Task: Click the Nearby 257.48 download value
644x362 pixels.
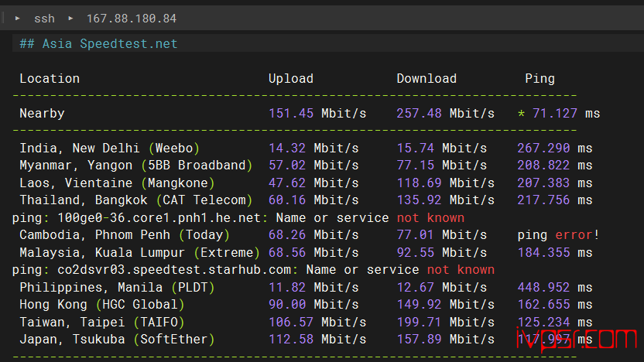Action: (420, 113)
